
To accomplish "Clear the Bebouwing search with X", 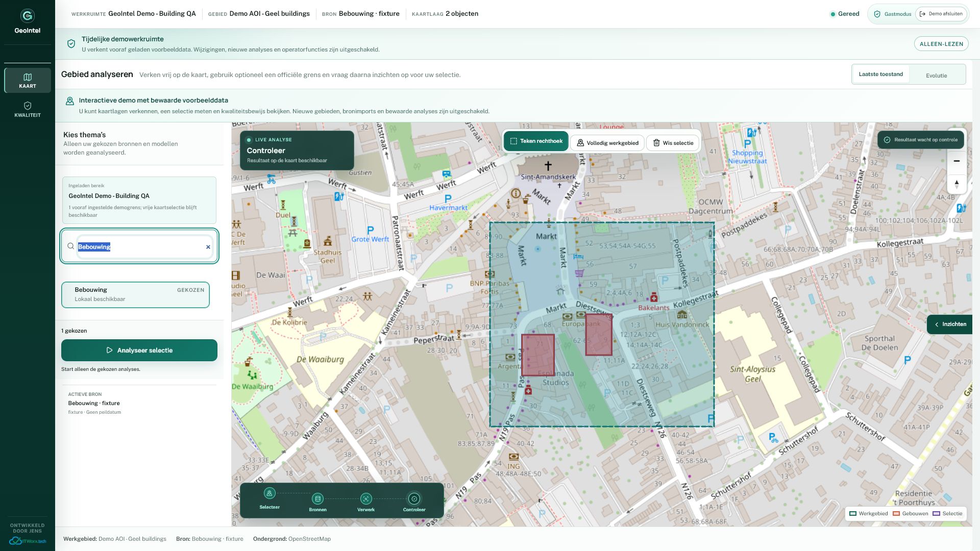I will pyautogui.click(x=208, y=247).
